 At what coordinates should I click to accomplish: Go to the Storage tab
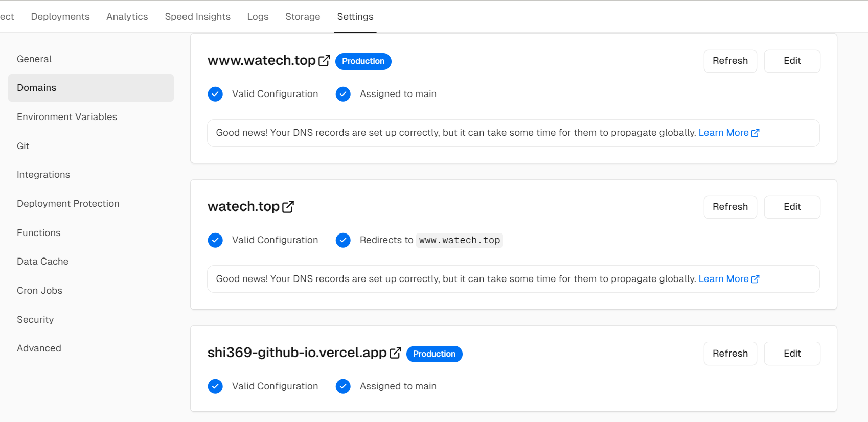(x=303, y=17)
